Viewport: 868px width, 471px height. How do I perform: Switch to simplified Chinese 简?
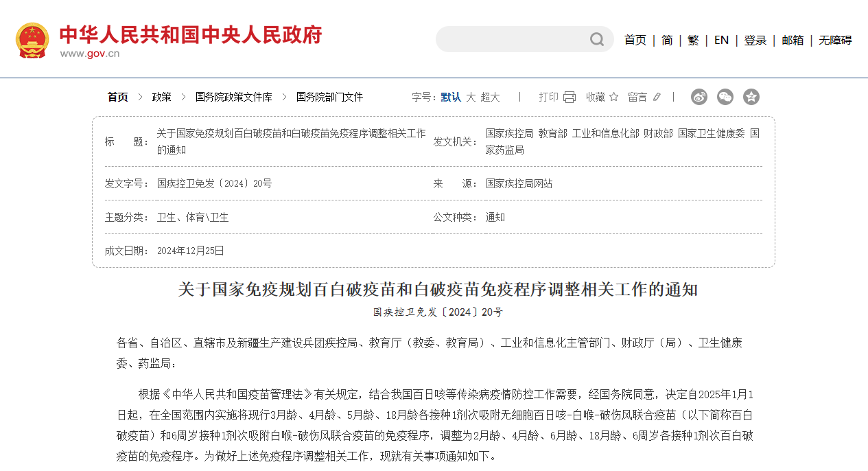click(667, 40)
